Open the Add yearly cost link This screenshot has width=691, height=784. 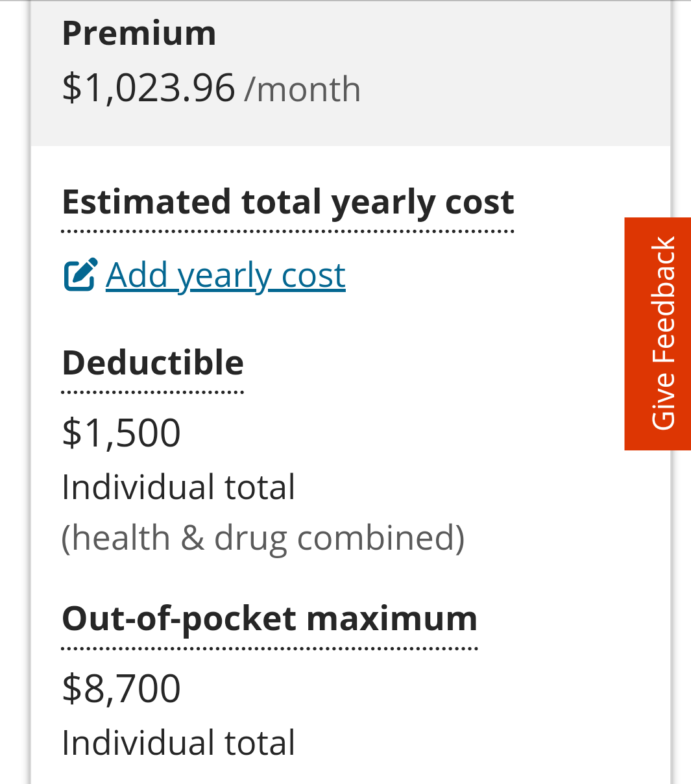point(205,275)
